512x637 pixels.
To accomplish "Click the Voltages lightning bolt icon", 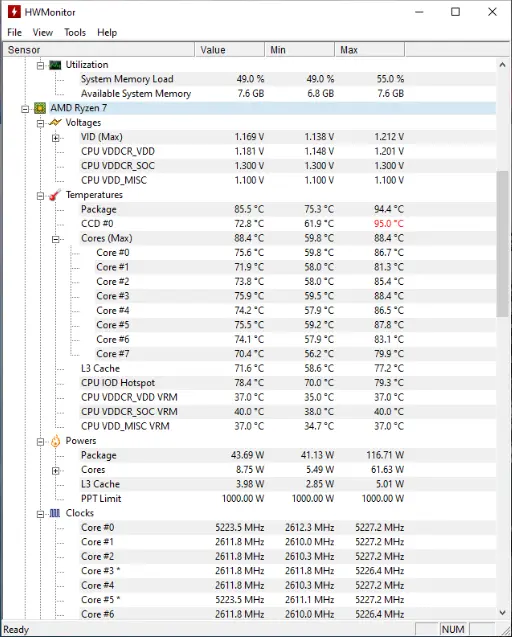I will coord(55,122).
